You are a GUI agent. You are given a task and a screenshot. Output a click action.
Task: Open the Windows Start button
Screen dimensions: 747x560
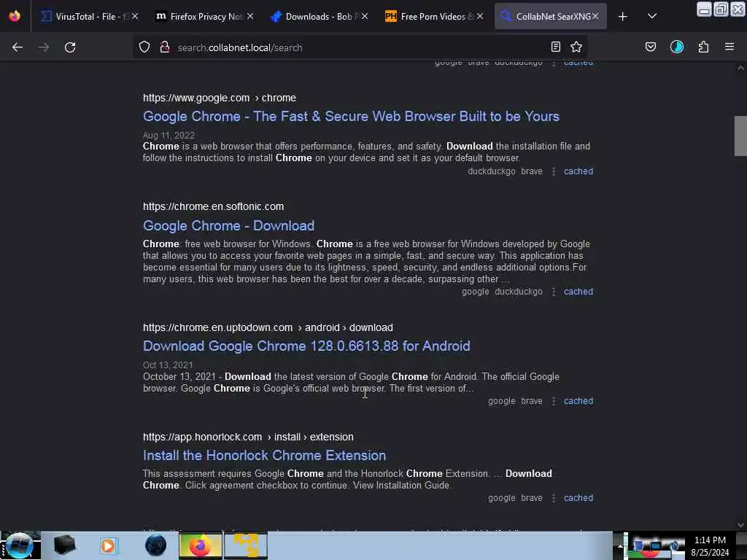point(19,545)
